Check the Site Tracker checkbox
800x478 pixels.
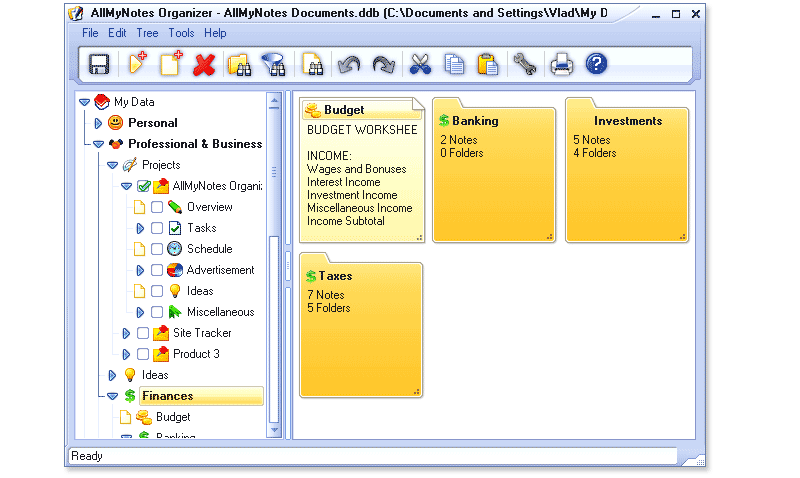click(x=143, y=333)
